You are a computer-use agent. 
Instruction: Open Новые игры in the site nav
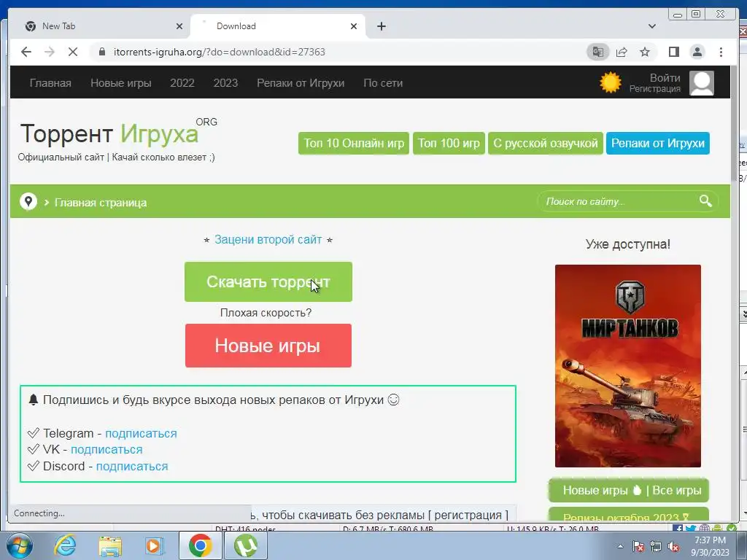pos(121,83)
